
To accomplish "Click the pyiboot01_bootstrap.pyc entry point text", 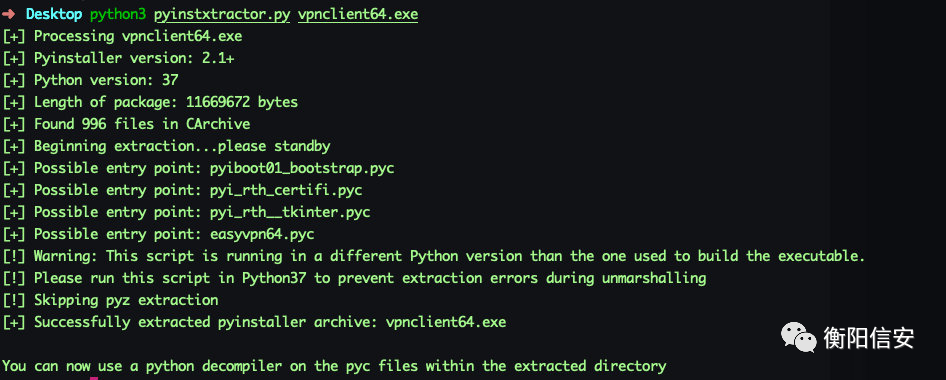I will [x=302, y=168].
